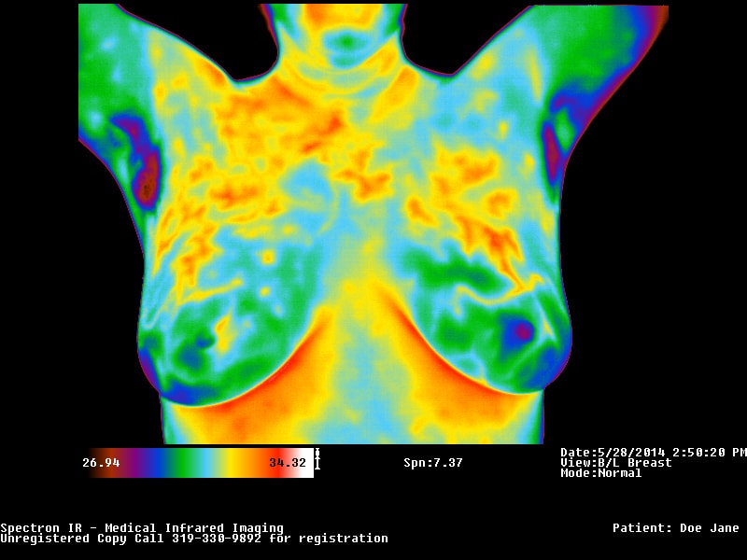
Task: Click the temperature color scale bar
Action: [202, 462]
